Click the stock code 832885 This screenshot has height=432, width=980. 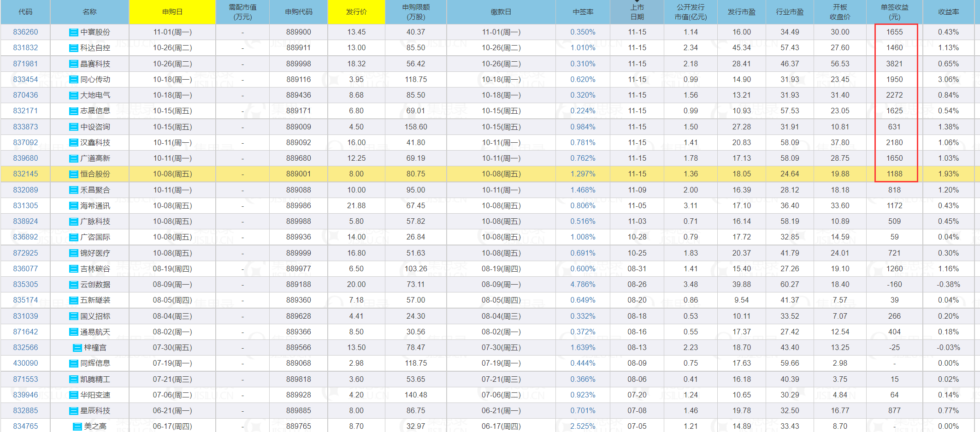click(25, 411)
